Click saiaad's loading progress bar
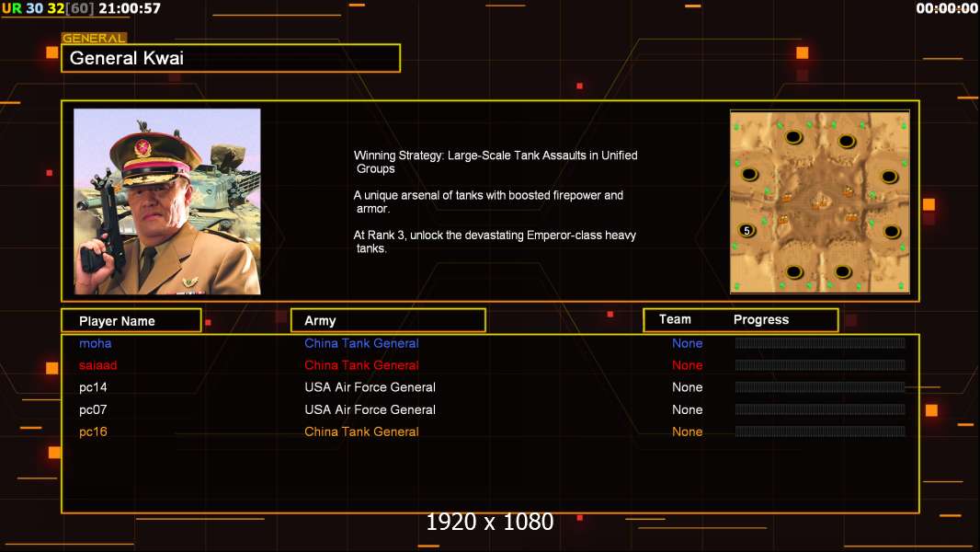980x552 pixels. 820,365
